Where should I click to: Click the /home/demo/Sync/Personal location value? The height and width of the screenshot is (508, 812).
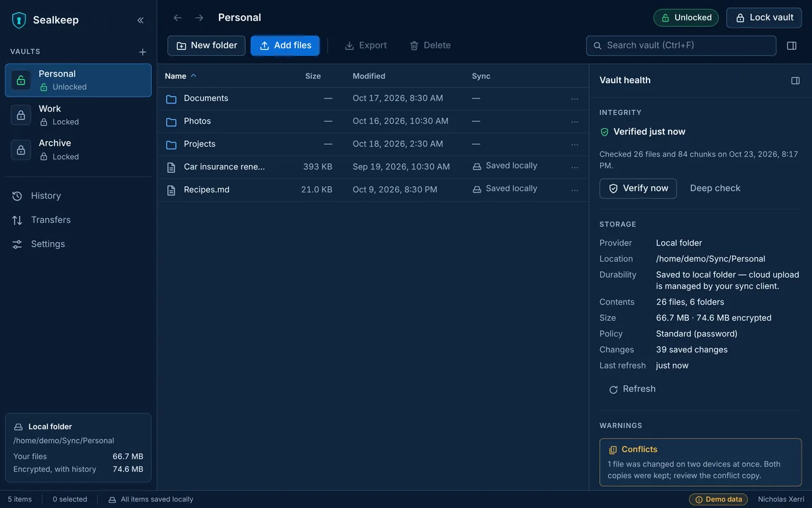coord(710,259)
